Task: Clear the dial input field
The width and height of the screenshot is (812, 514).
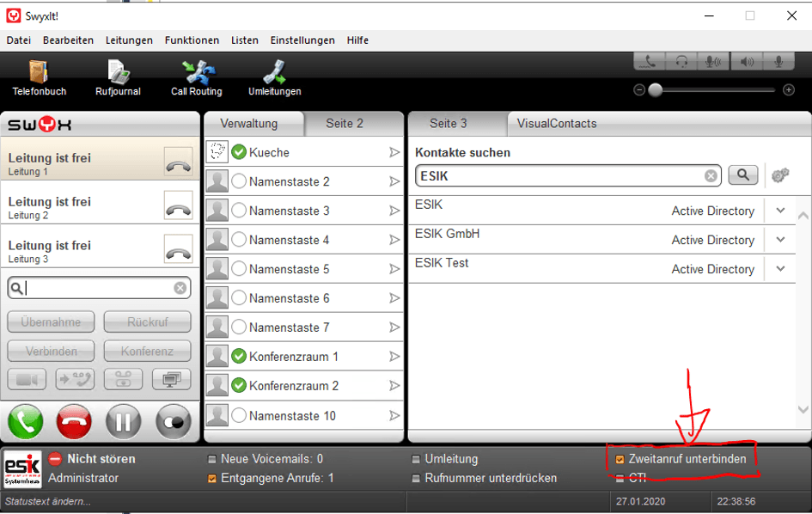Action: (x=180, y=288)
